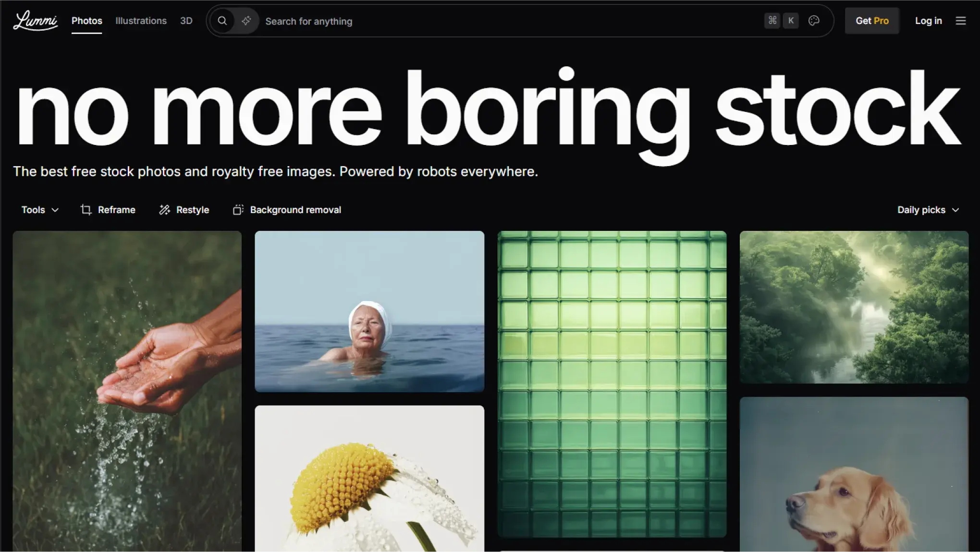Expand the Tools dropdown
Viewport: 980px width, 552px height.
40,210
